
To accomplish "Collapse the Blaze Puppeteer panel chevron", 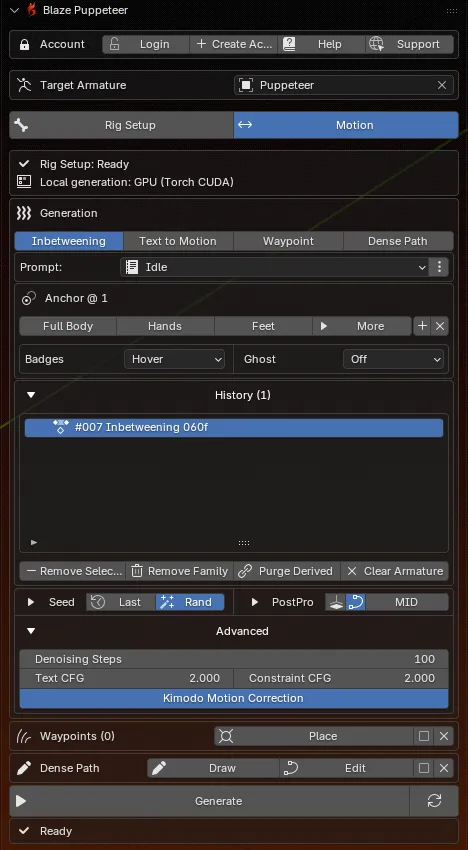I will click(15, 10).
